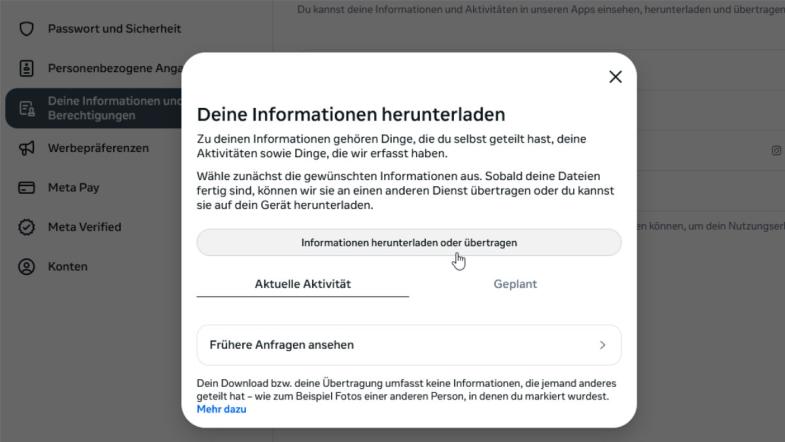Go to Meta Pay text in sidebar

coord(73,188)
